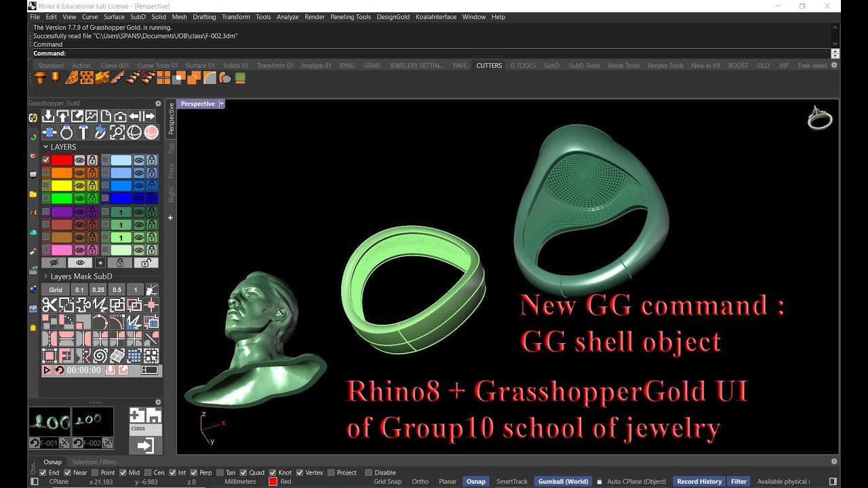Open the class dropdown list
The image size is (868, 488).
tap(145, 428)
